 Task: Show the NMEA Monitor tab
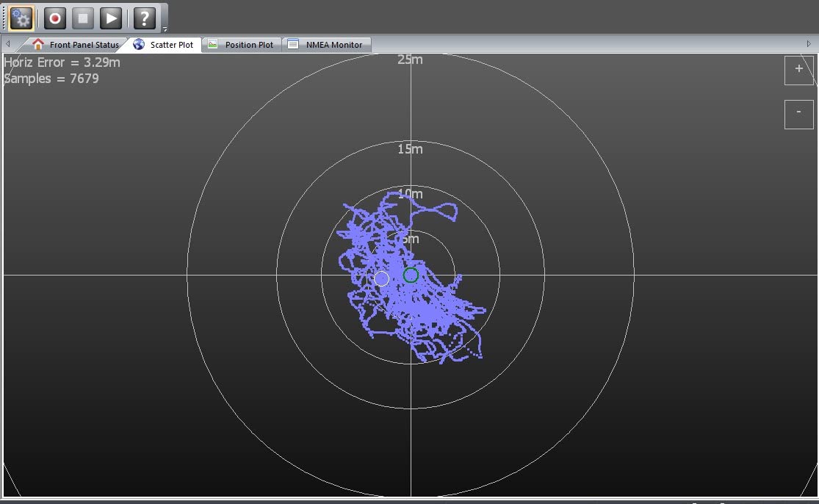[x=326, y=45]
